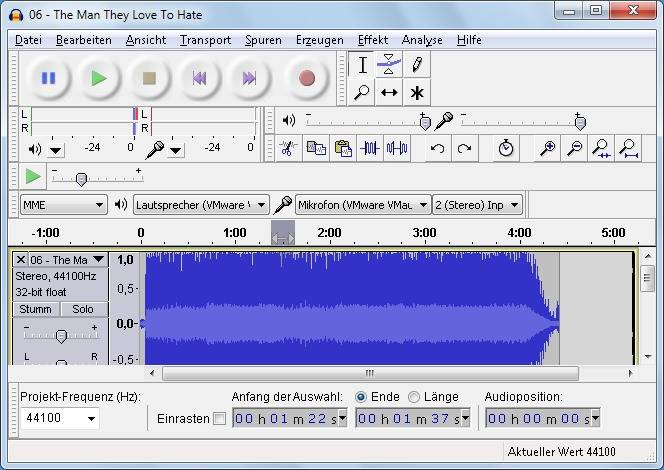
Task: Enable the Einrasten checkbox
Action: click(x=219, y=419)
